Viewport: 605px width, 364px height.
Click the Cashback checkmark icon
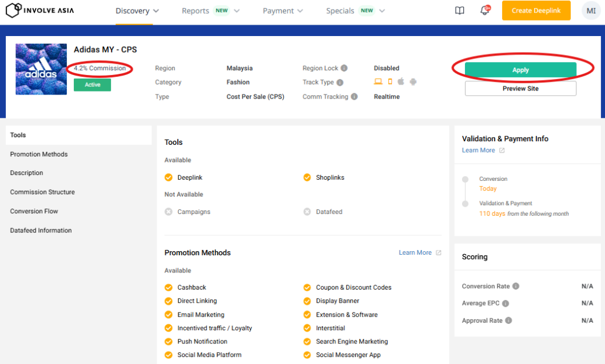pos(168,288)
